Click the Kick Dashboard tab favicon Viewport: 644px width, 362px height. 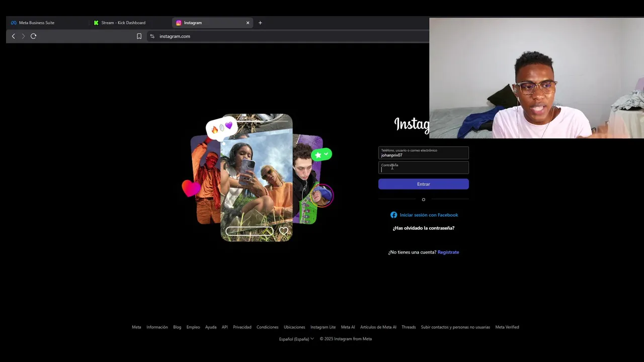click(x=96, y=23)
